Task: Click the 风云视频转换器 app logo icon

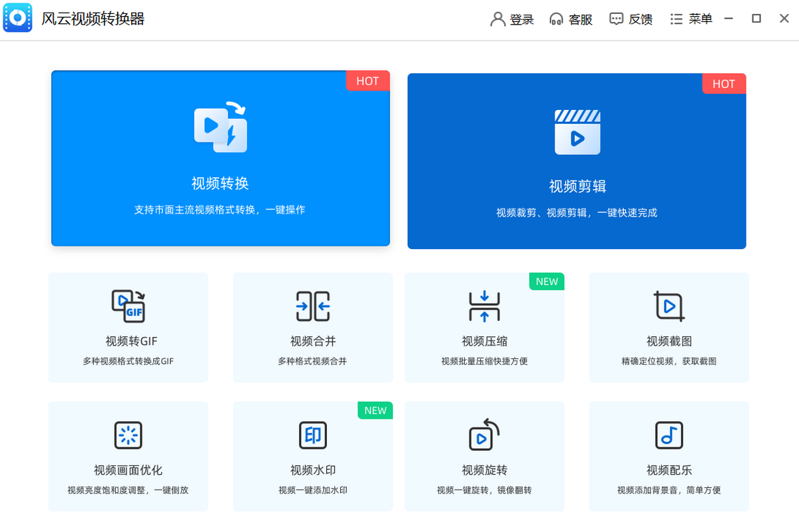Action: click(x=17, y=18)
